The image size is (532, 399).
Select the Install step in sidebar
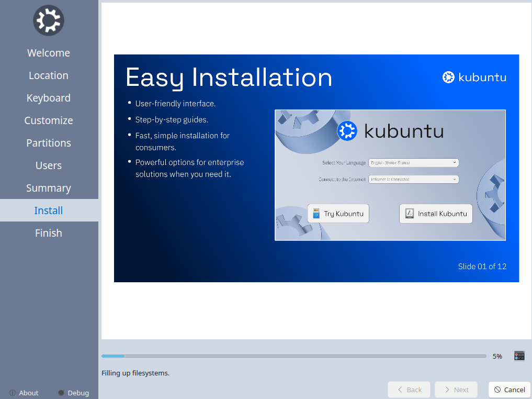[x=49, y=210]
